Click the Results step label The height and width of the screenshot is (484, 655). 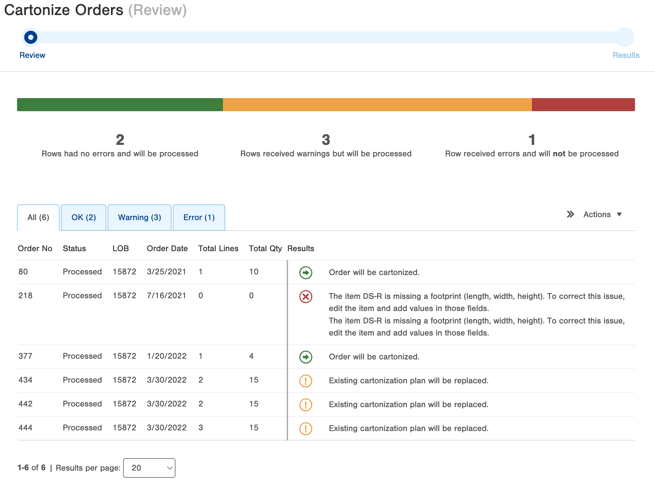[625, 55]
